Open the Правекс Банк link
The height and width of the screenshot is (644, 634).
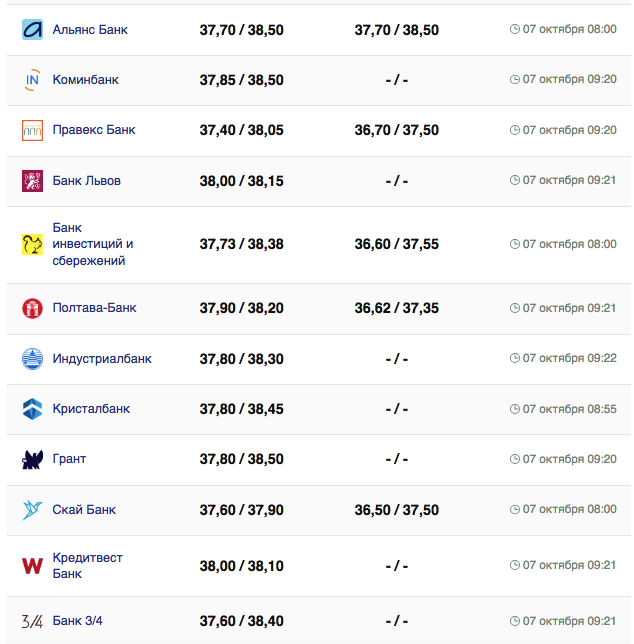(94, 130)
